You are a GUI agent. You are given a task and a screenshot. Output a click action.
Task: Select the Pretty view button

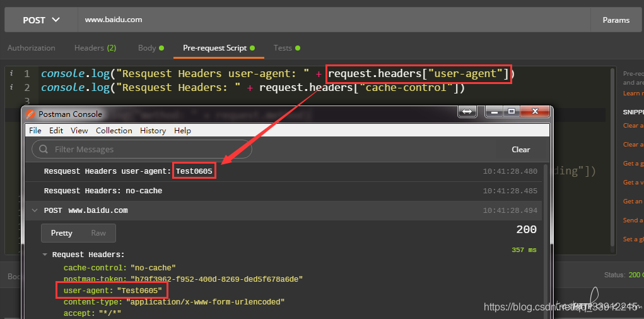(x=62, y=233)
